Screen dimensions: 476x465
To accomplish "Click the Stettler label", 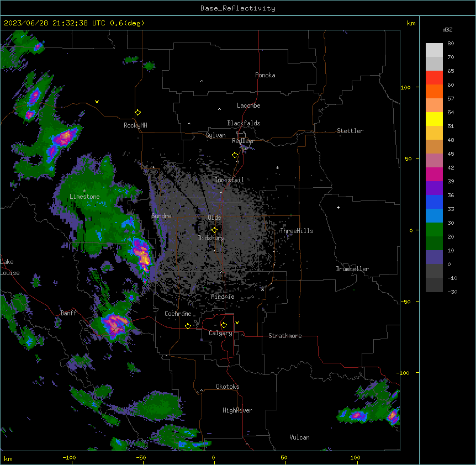I will (x=350, y=131).
